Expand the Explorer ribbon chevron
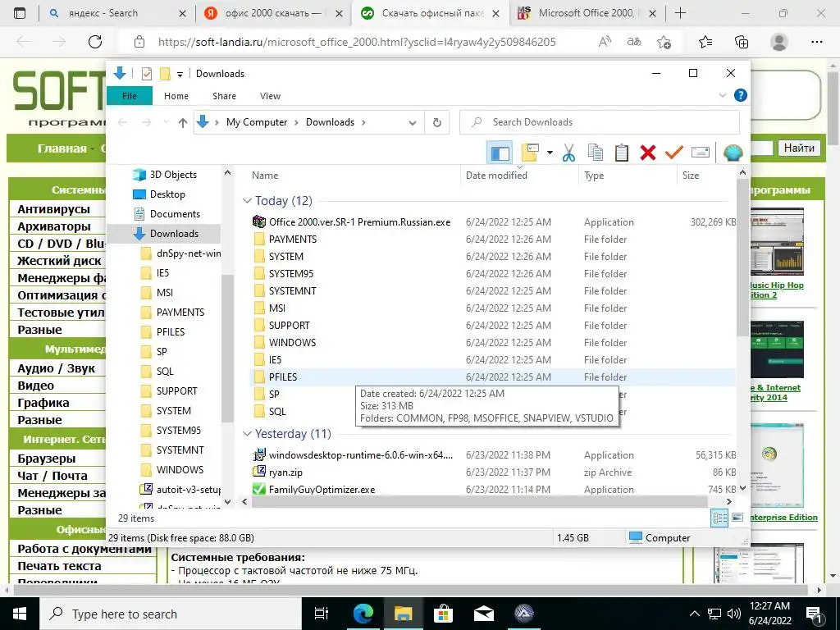 tap(722, 95)
